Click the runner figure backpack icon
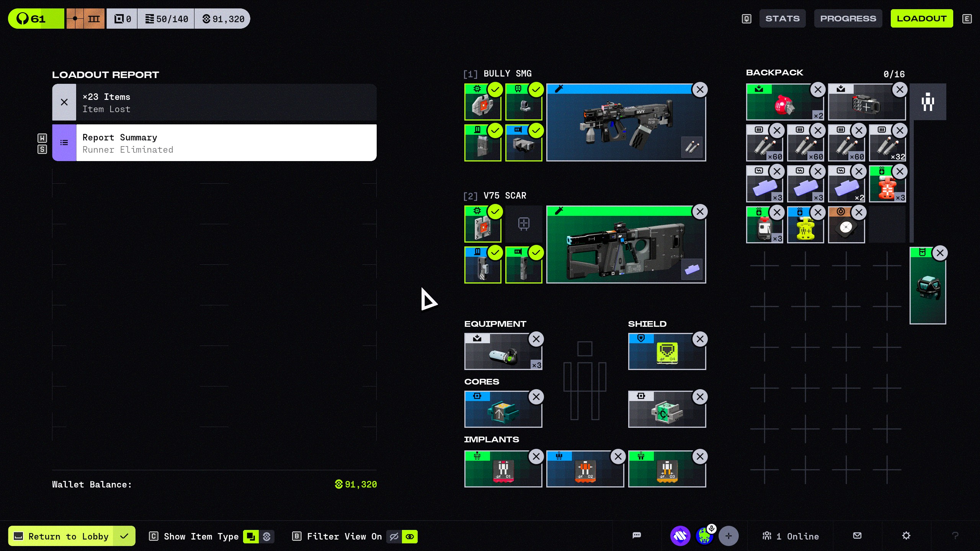This screenshot has width=980, height=551. (x=928, y=102)
